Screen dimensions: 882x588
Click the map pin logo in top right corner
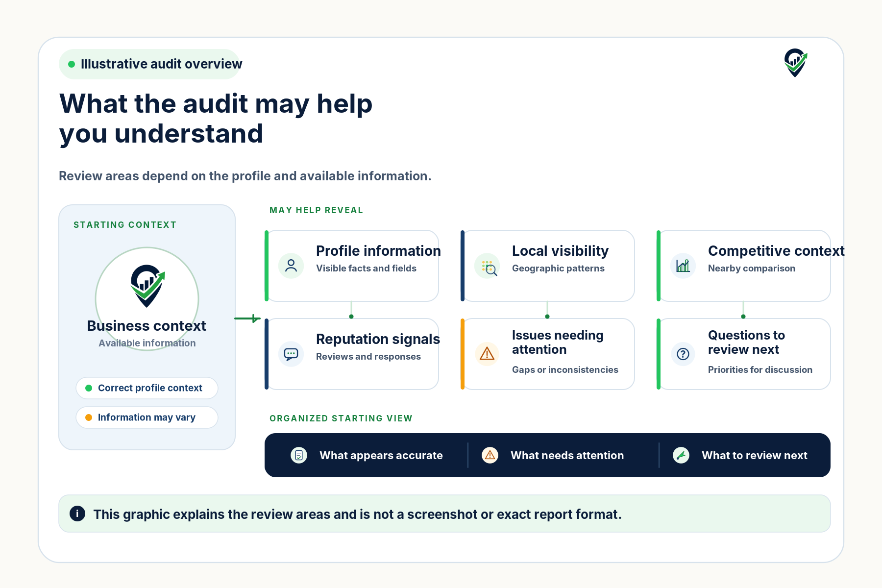pos(795,63)
